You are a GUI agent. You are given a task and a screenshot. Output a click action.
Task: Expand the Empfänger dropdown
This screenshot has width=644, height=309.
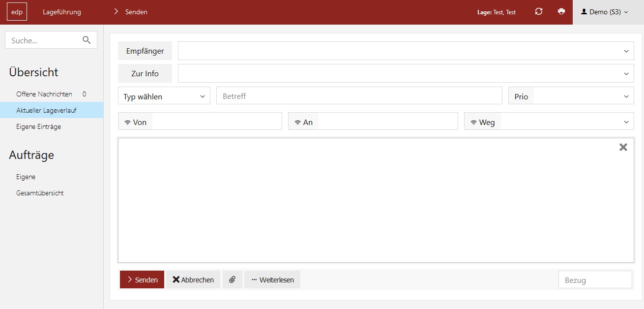pos(626,51)
